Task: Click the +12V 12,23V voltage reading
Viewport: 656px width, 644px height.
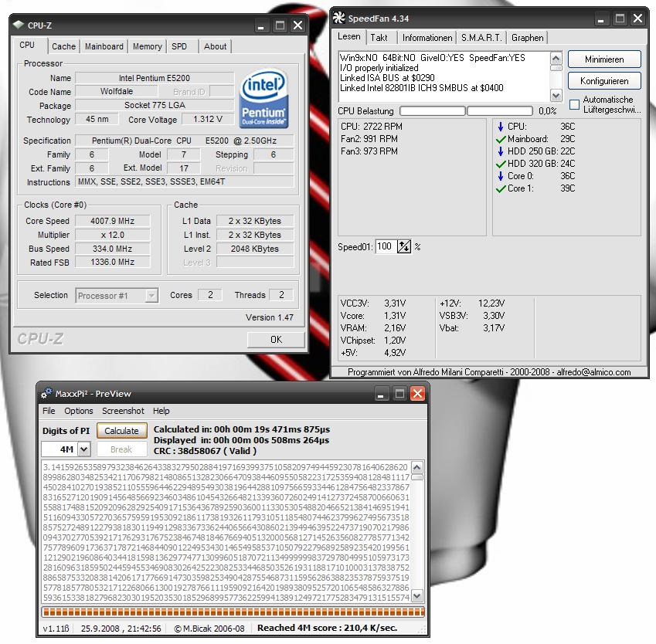Action: tap(472, 303)
